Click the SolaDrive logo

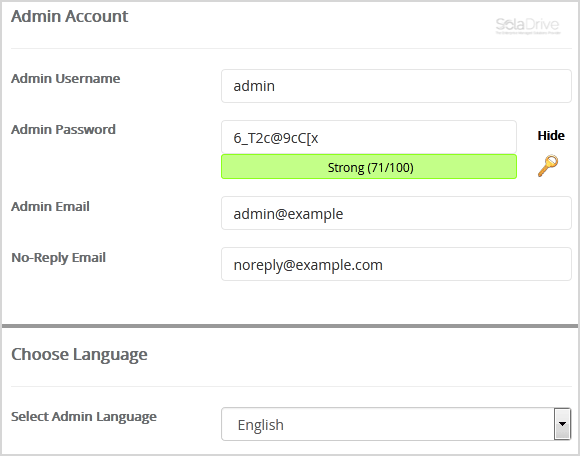pos(527,26)
